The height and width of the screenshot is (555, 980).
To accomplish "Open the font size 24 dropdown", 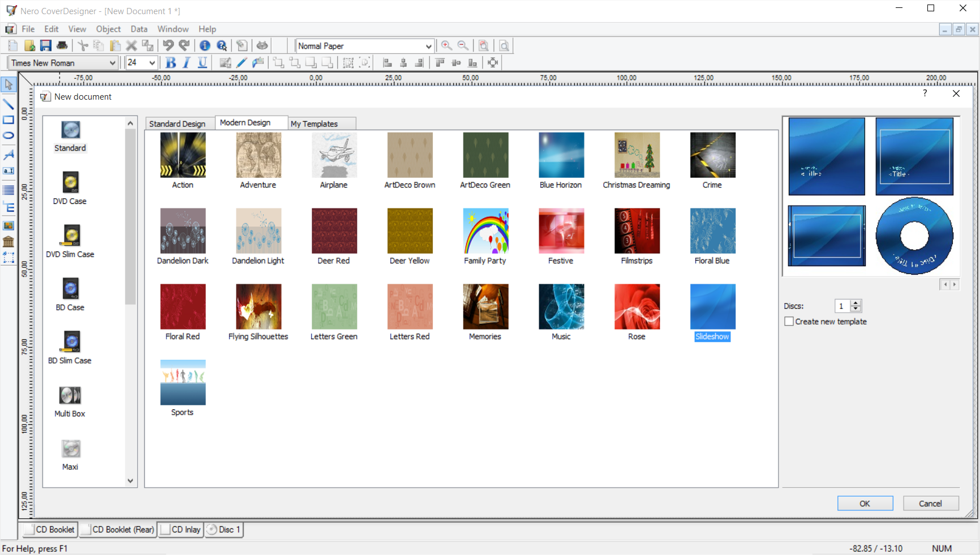I will [152, 63].
